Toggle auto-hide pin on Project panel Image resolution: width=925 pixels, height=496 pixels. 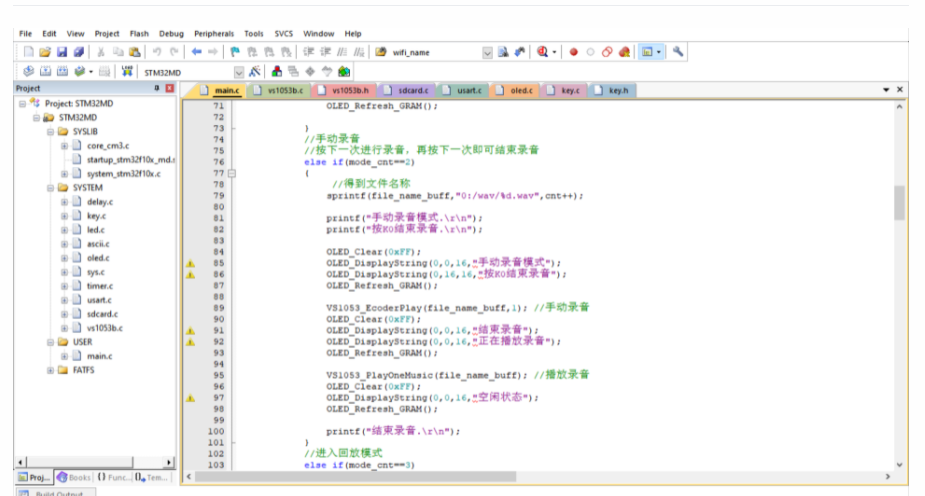156,89
